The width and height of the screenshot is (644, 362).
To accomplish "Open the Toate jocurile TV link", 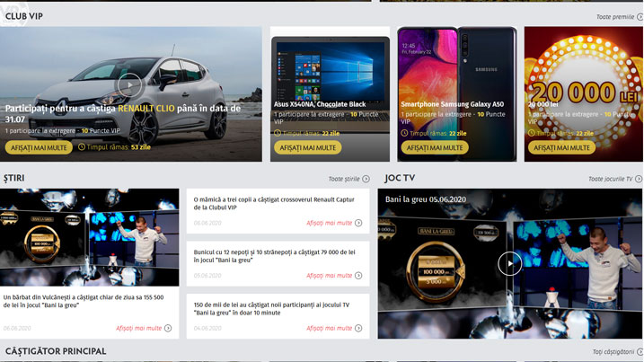I will [x=611, y=179].
